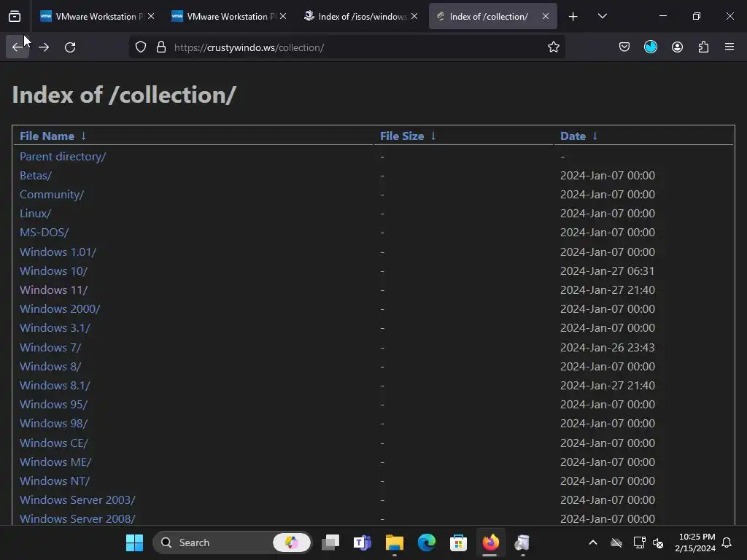Close the Index of /isos/windows tab

[414, 16]
